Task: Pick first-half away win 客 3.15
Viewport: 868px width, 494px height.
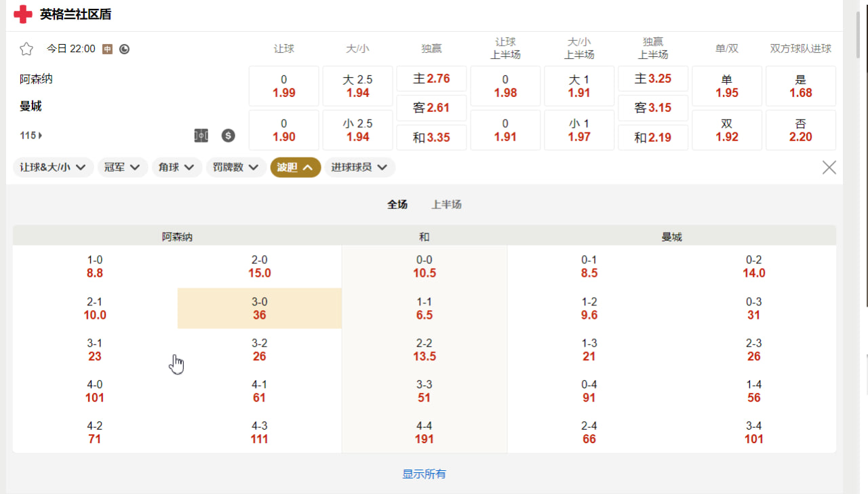Action: pyautogui.click(x=653, y=108)
